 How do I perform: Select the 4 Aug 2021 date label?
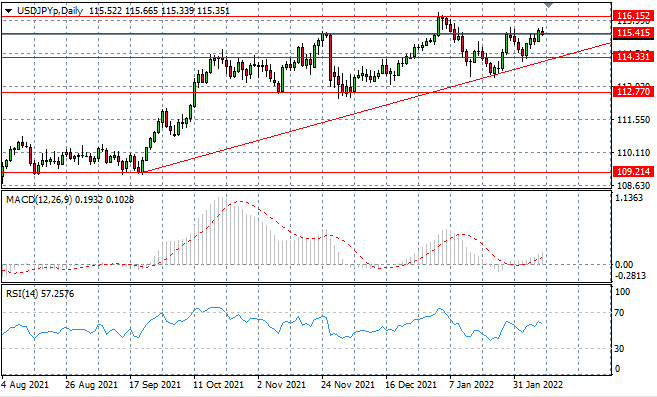[25, 384]
